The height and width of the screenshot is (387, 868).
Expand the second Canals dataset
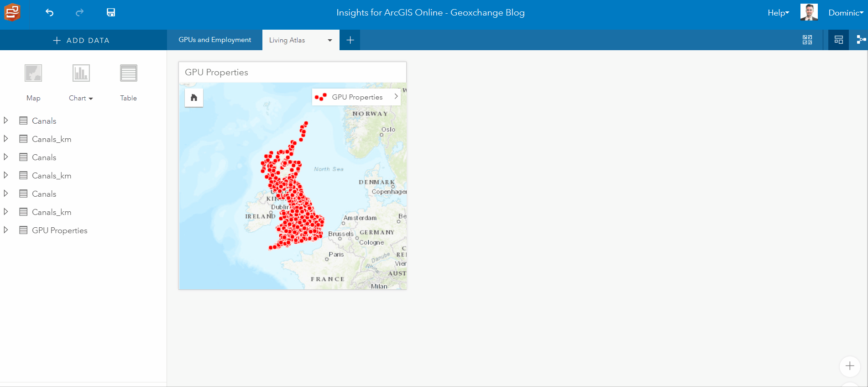pos(6,157)
